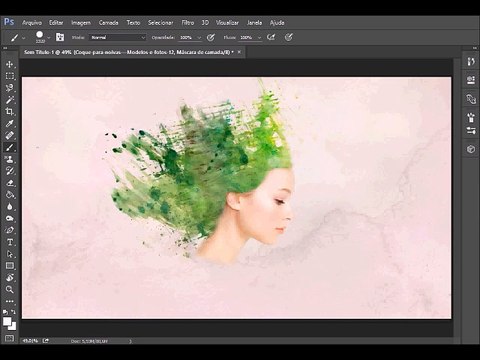
Task: Select the Sponge/Dodge tool
Action: (x=9, y=219)
